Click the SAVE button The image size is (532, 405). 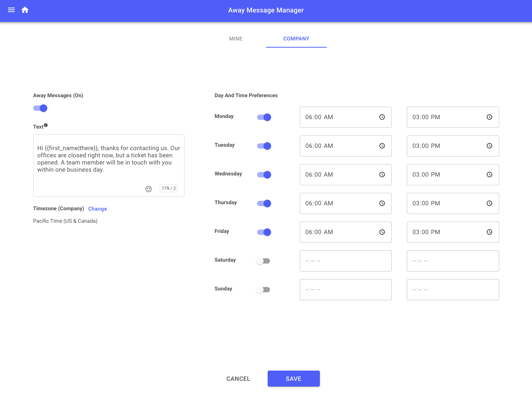pos(294,379)
